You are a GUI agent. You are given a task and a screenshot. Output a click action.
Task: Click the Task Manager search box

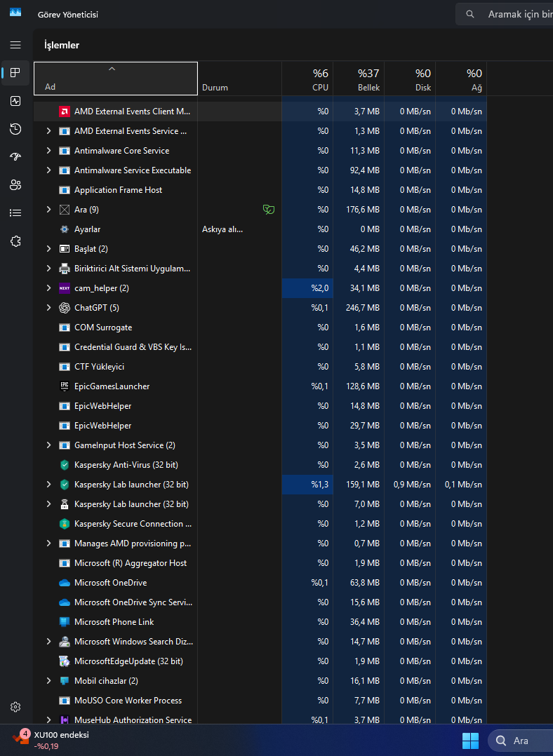(x=505, y=14)
